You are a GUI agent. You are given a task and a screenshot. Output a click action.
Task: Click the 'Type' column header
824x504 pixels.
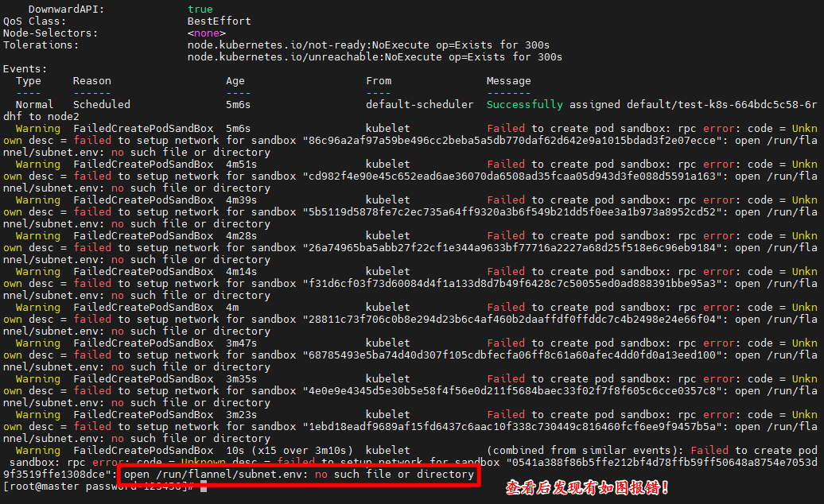click(29, 81)
